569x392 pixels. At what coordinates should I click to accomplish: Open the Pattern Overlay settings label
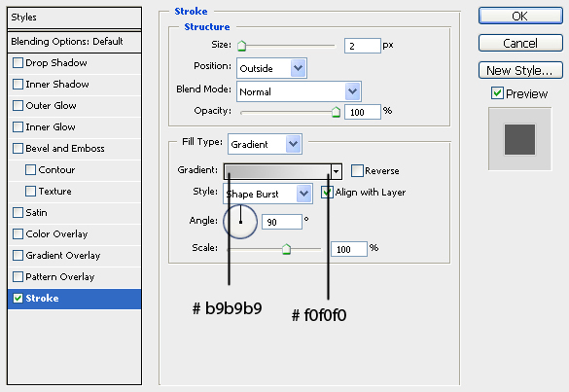(60, 277)
